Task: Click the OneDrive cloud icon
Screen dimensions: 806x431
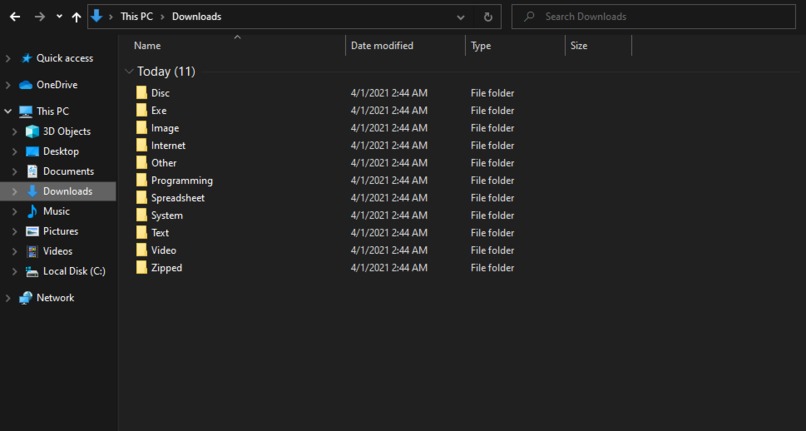Action: (26, 85)
